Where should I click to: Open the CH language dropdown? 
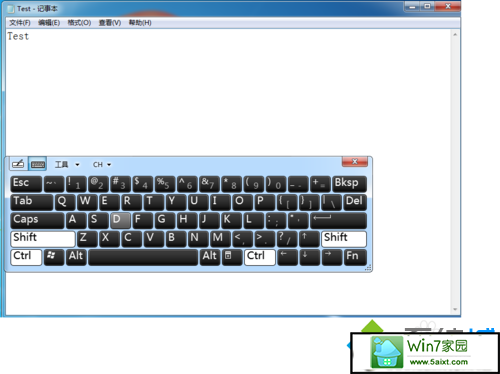(x=102, y=164)
